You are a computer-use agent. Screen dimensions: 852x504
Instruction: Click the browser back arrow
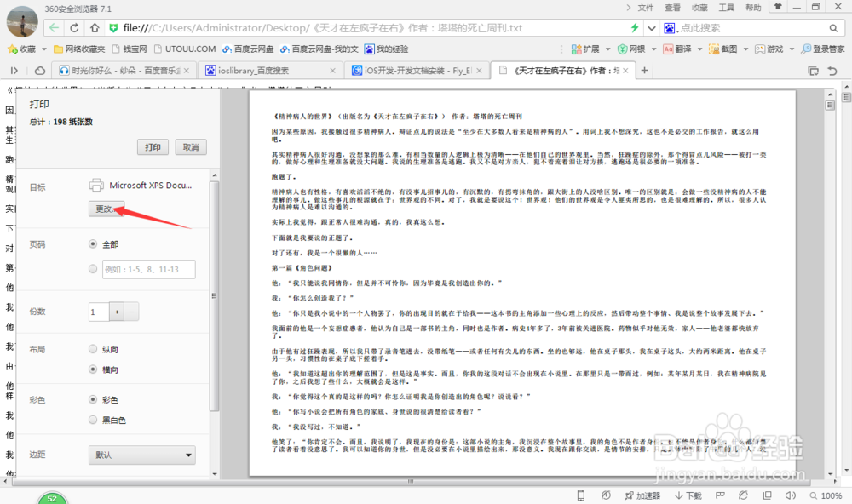[x=53, y=28]
